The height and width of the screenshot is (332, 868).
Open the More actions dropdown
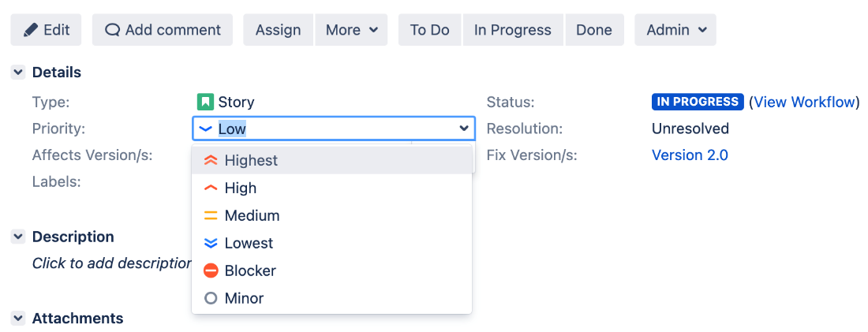tap(351, 30)
